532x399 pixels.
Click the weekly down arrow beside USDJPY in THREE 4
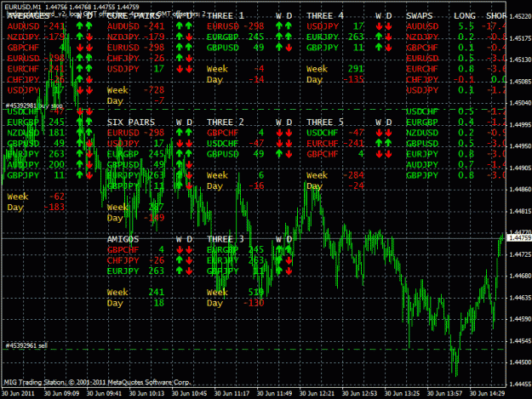pos(379,26)
